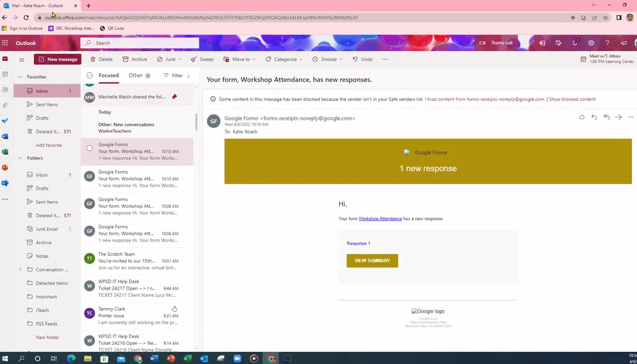Click the Sweep toolbar button
This screenshot has width=637, height=364.
click(202, 59)
